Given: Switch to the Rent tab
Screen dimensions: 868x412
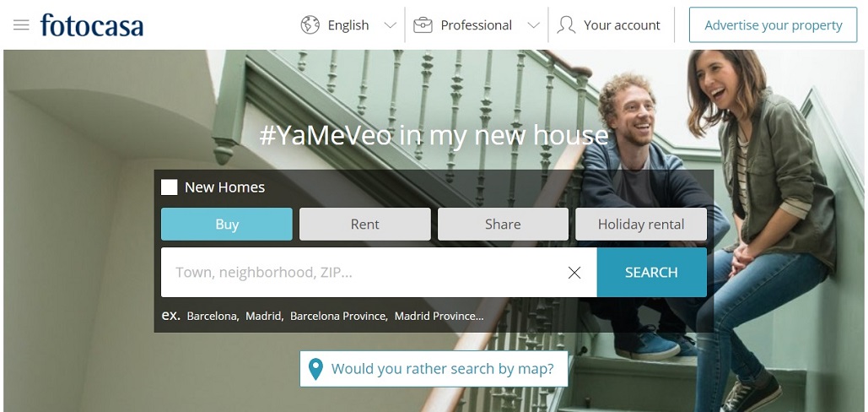Looking at the screenshot, I should pos(364,225).
